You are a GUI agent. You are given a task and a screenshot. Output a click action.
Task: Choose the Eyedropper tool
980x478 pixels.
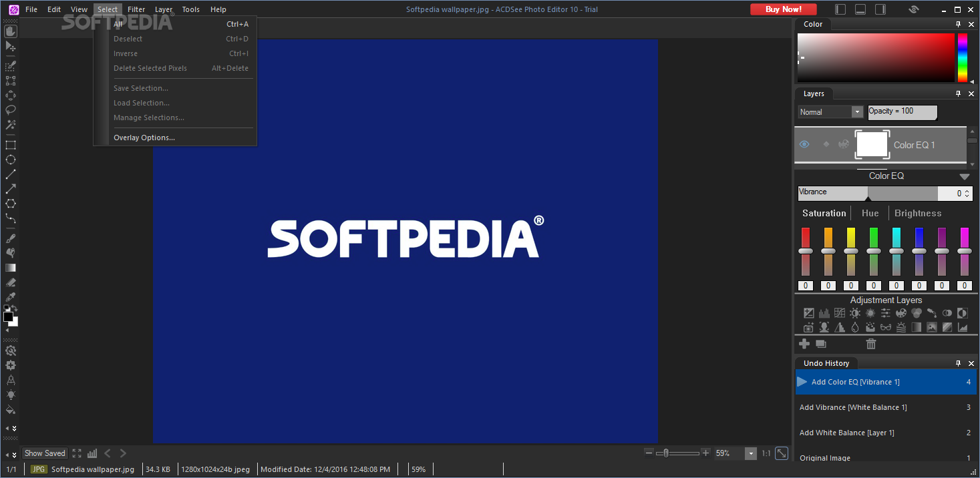point(10,297)
